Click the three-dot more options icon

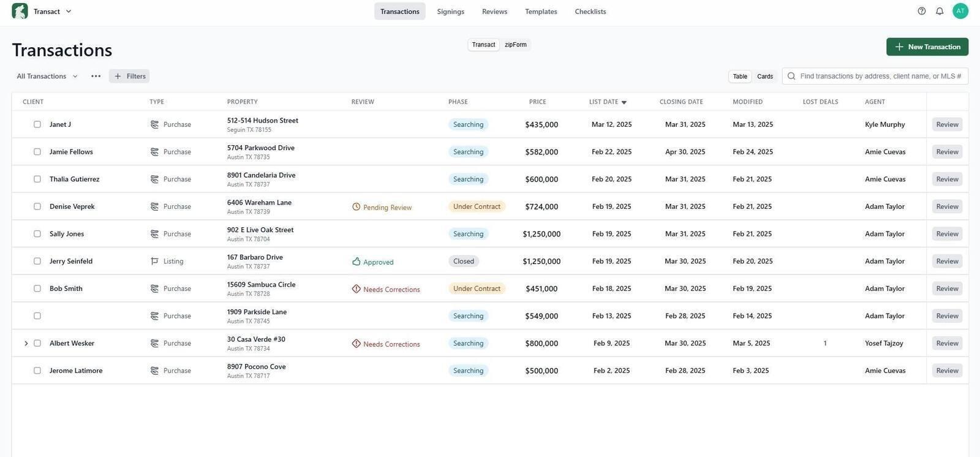pyautogui.click(x=96, y=76)
